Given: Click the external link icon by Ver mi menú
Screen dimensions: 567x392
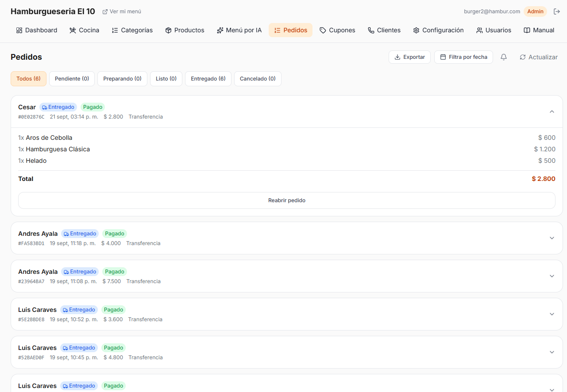Looking at the screenshot, I should pyautogui.click(x=105, y=12).
